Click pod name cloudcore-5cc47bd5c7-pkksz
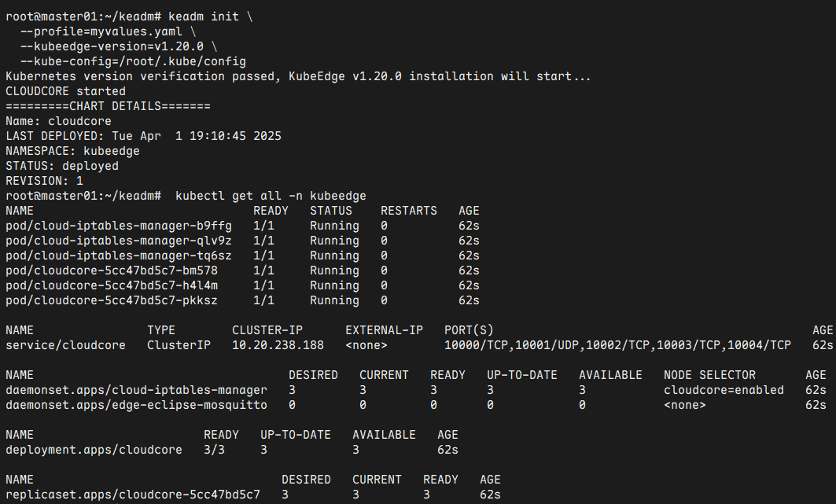The width and height of the screenshot is (836, 504). (112, 300)
